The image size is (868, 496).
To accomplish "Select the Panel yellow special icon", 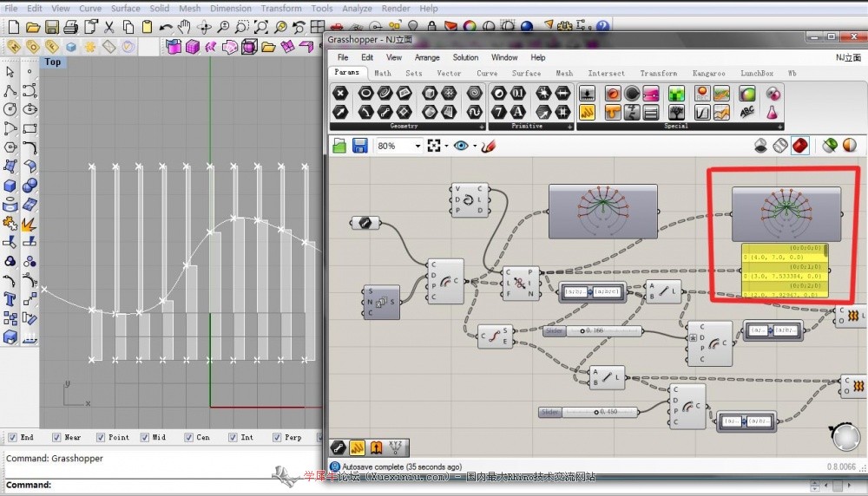I will coord(587,112).
